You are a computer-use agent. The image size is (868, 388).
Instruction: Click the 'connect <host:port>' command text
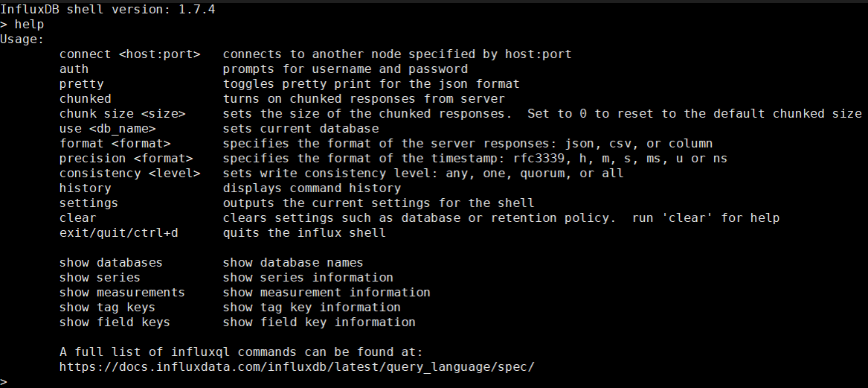pos(130,54)
